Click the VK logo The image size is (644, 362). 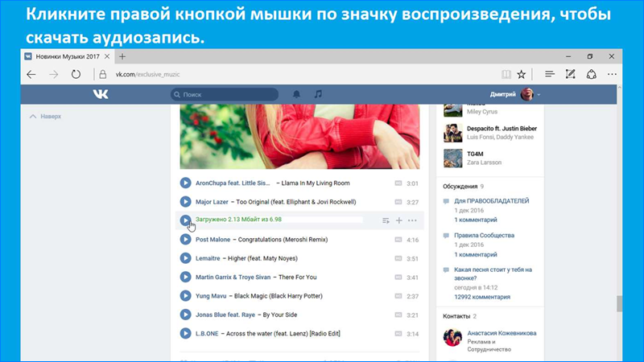point(101,94)
